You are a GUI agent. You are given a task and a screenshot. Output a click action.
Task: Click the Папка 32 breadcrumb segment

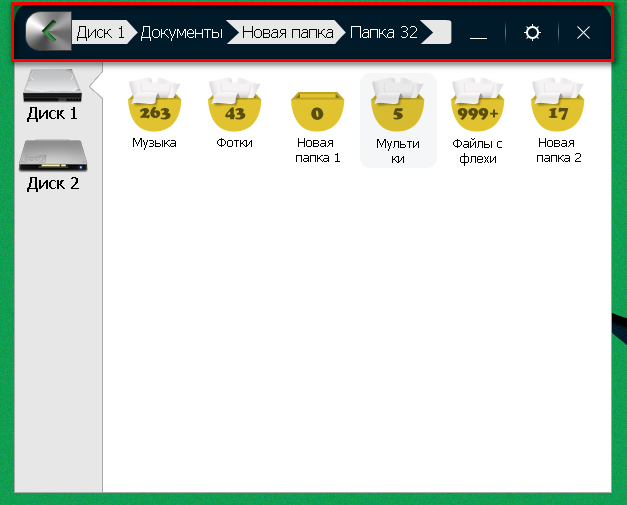pos(384,33)
